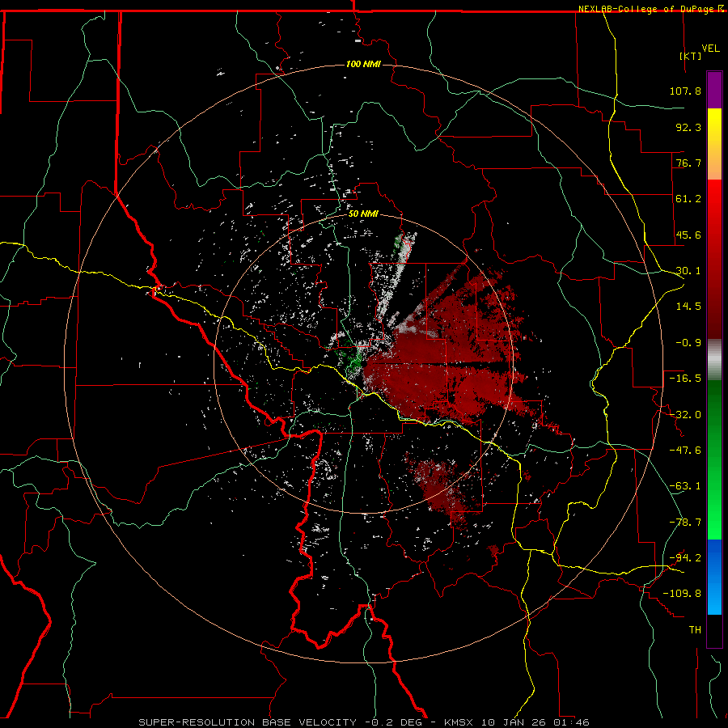Screen dimensions: 728x728
Task: Click the -32.0 velocity scale value
Action: point(685,415)
